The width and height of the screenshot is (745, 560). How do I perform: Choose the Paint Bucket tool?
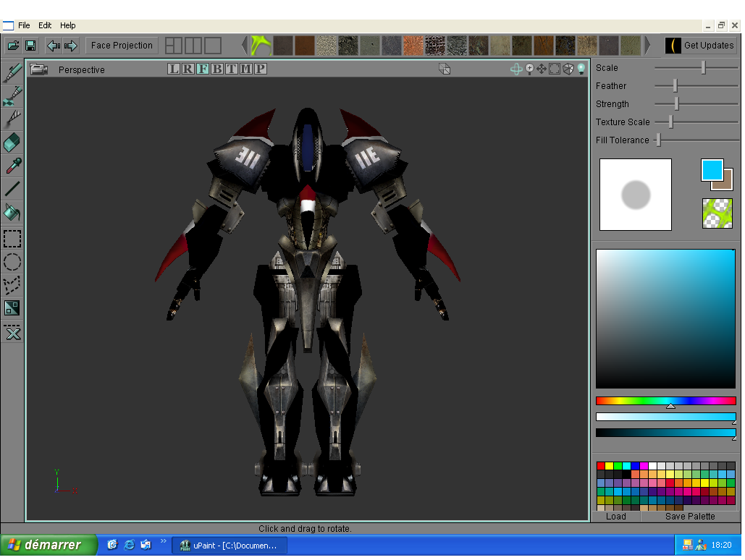[x=12, y=213]
